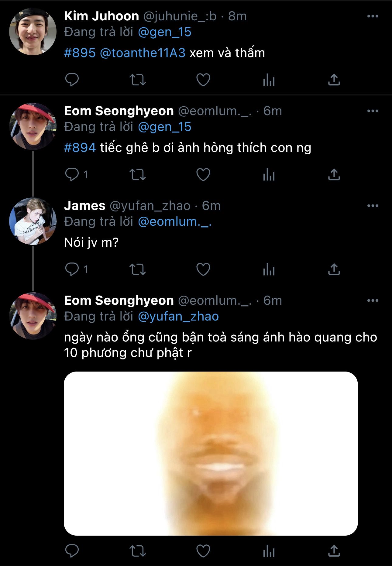Open the #895 hashtag link
Viewport: 392px width, 566px height.
80,53
